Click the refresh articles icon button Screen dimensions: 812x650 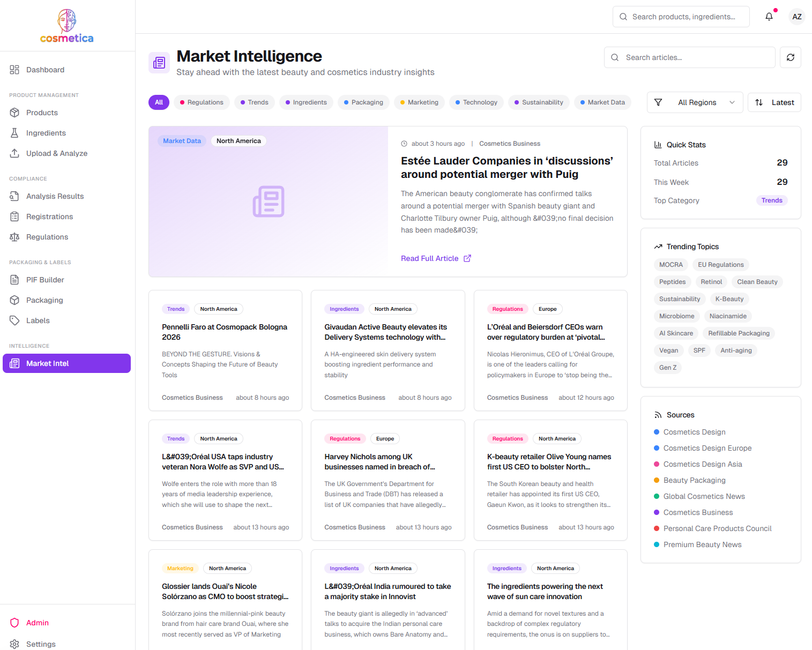point(790,57)
